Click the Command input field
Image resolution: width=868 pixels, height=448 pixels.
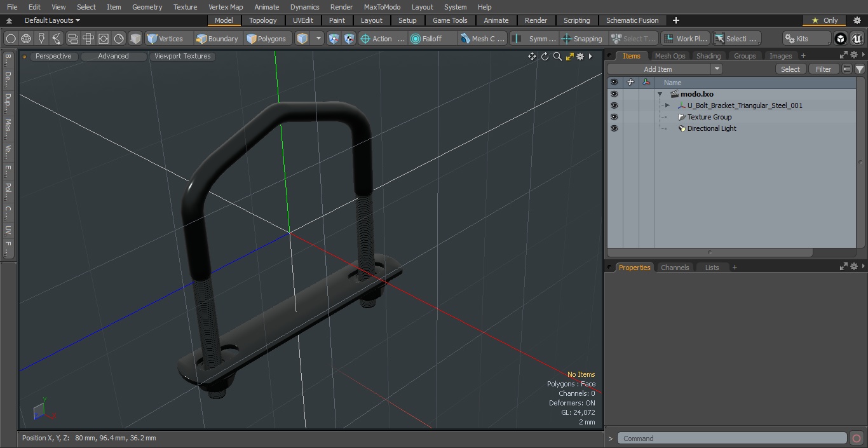(x=732, y=438)
